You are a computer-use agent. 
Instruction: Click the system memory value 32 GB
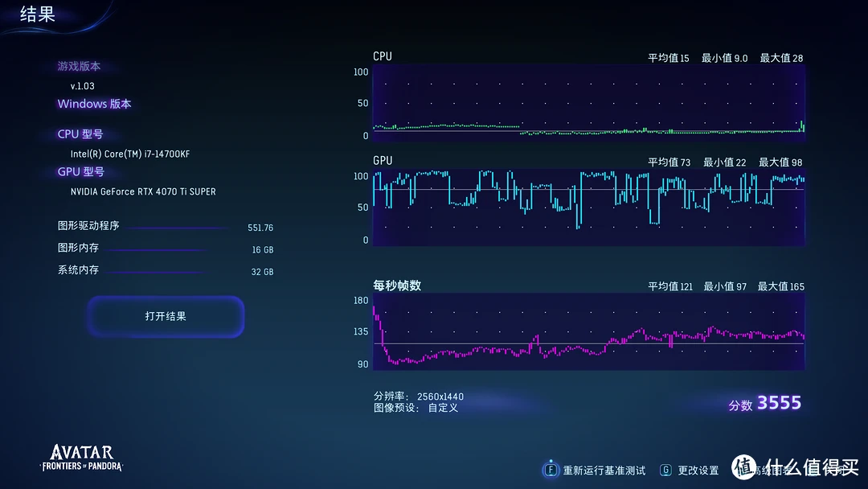click(262, 272)
